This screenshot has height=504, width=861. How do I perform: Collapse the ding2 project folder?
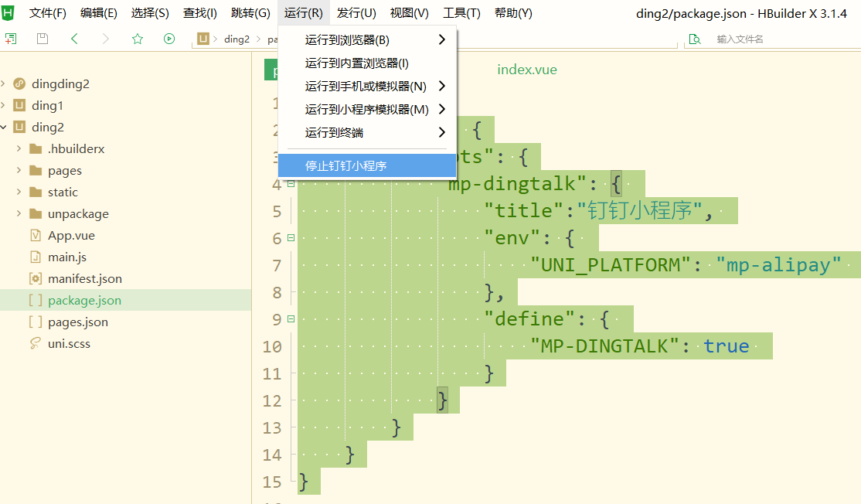(4, 128)
